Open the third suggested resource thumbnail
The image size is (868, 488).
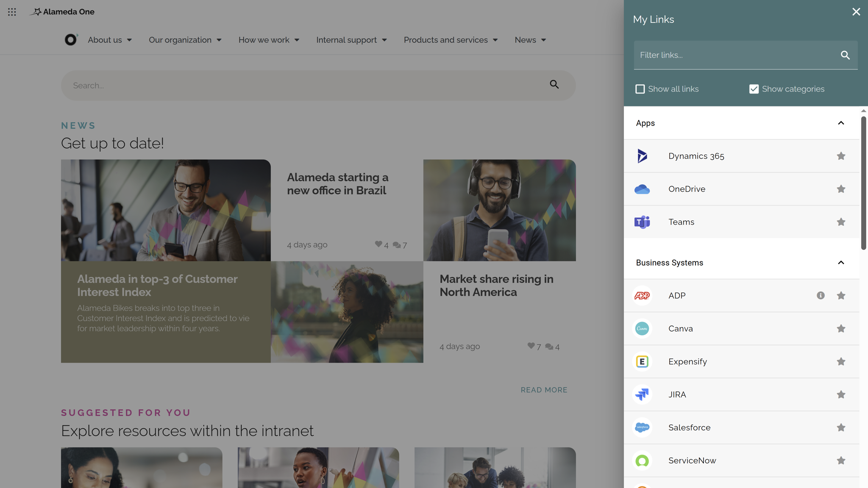[495, 468]
